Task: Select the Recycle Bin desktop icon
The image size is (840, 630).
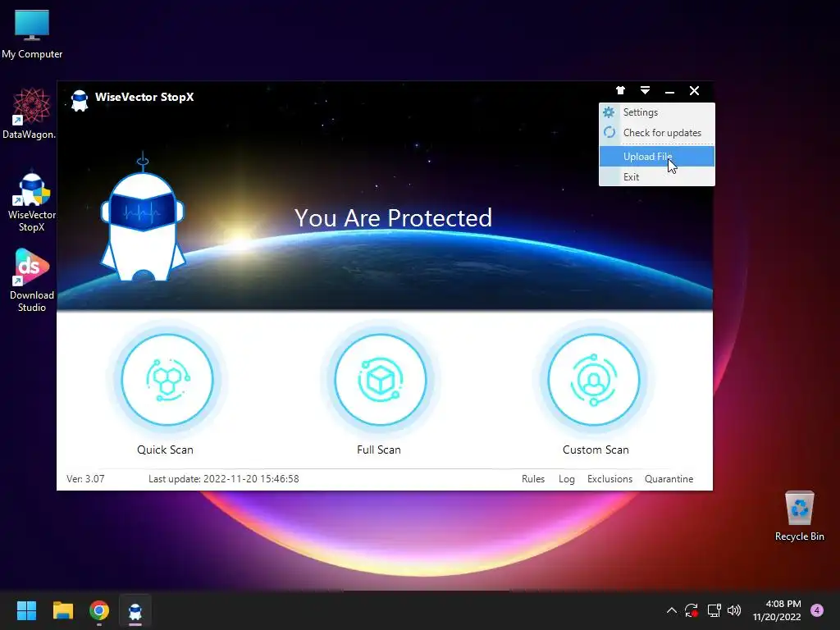Action: (799, 517)
